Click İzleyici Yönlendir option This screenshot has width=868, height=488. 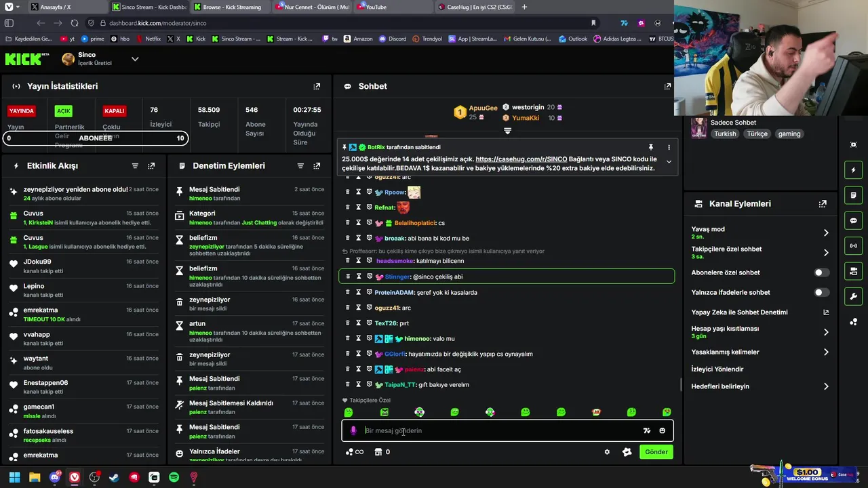coord(717,369)
